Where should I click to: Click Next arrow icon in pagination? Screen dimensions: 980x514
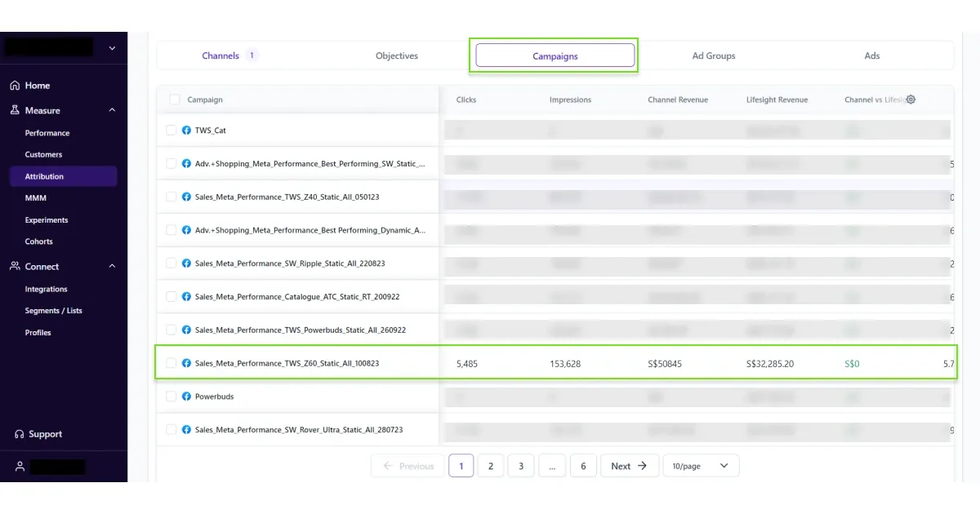(x=643, y=466)
